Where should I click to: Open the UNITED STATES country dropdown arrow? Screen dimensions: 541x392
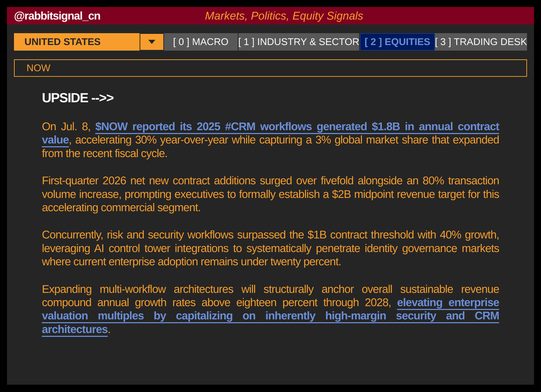(152, 42)
